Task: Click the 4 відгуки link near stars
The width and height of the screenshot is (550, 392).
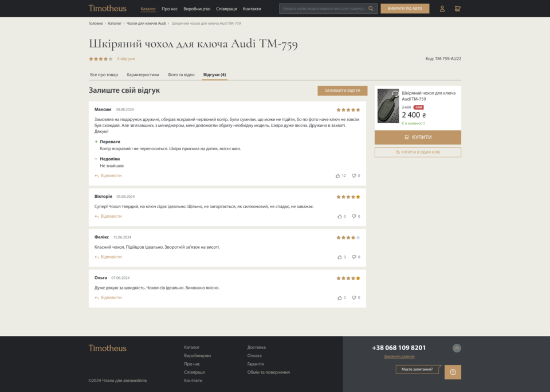Action: point(126,58)
